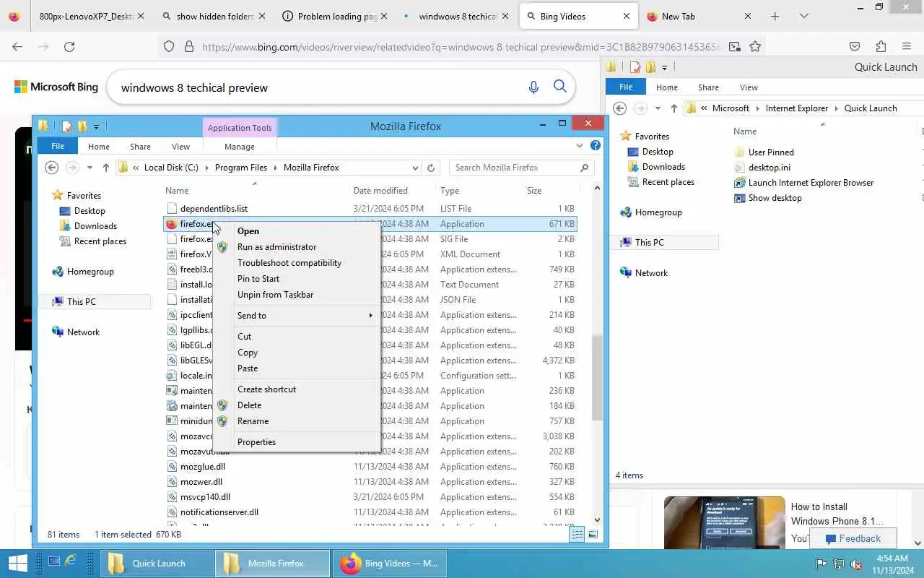The height and width of the screenshot is (578, 924).
Task: Refresh the Mozilla Firefox folder view
Action: pyautogui.click(x=431, y=168)
